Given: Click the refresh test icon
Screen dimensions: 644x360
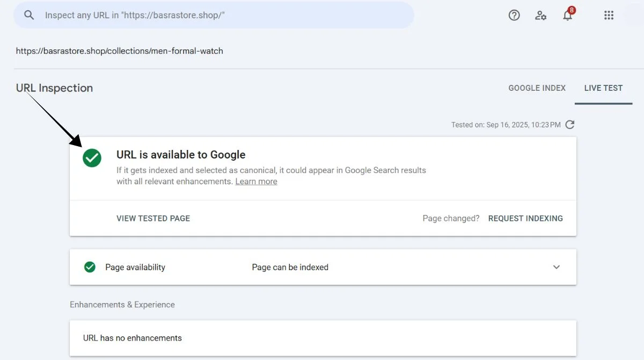Looking at the screenshot, I should 570,125.
